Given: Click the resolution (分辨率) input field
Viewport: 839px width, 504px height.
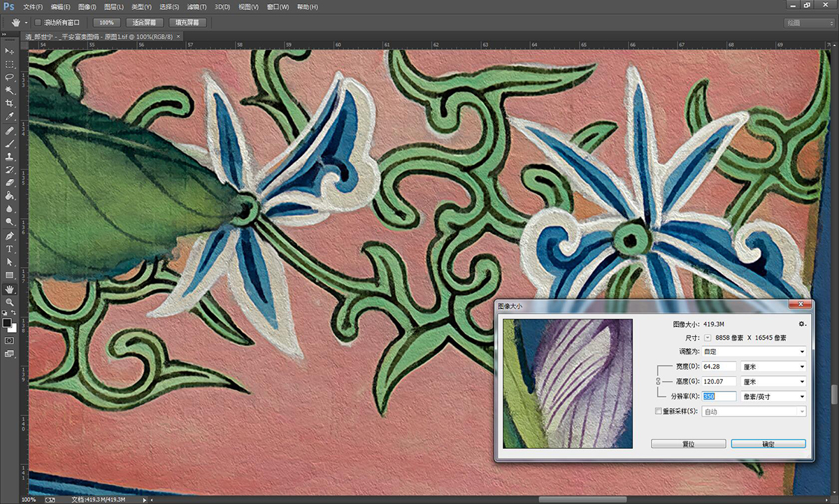Looking at the screenshot, I should tap(719, 396).
